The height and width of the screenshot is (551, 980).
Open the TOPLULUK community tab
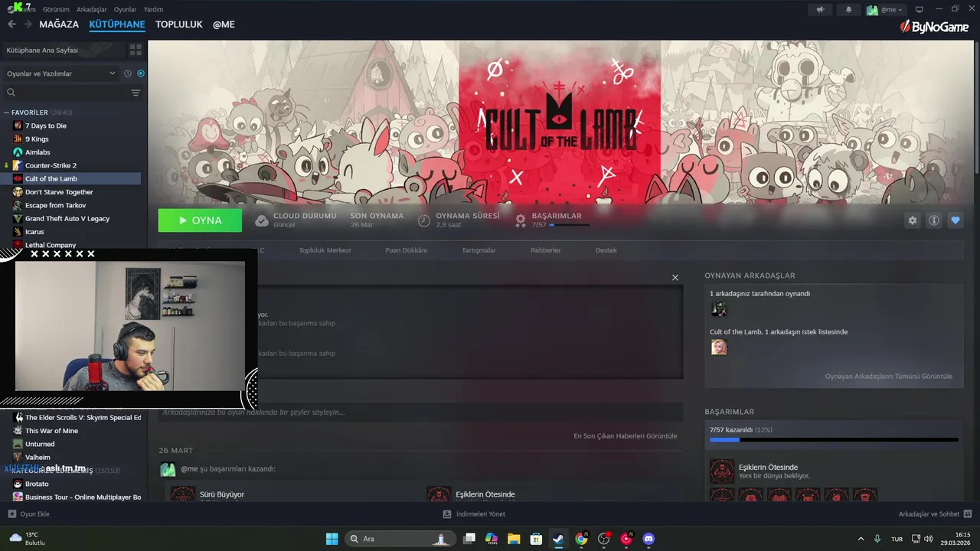click(x=179, y=24)
